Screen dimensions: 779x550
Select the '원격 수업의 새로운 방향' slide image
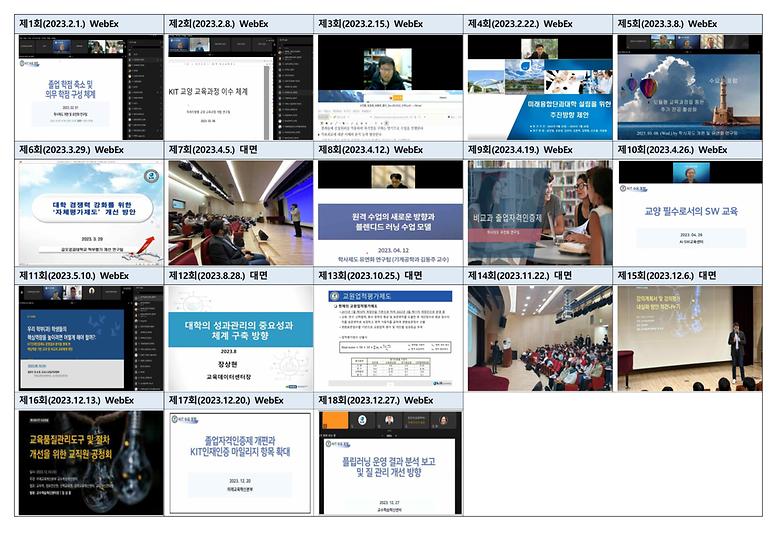click(x=390, y=212)
